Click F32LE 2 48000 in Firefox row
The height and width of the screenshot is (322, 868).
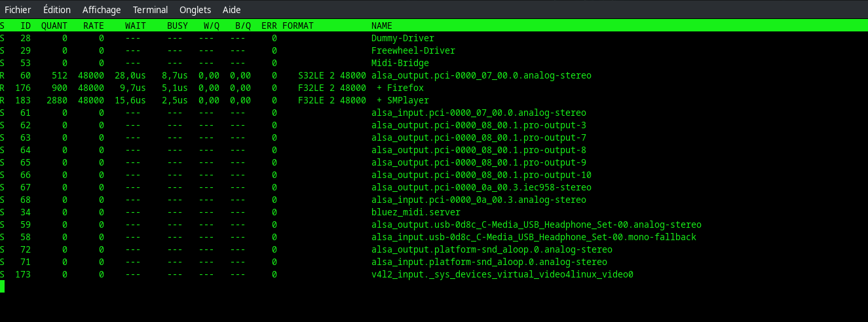[332, 88]
